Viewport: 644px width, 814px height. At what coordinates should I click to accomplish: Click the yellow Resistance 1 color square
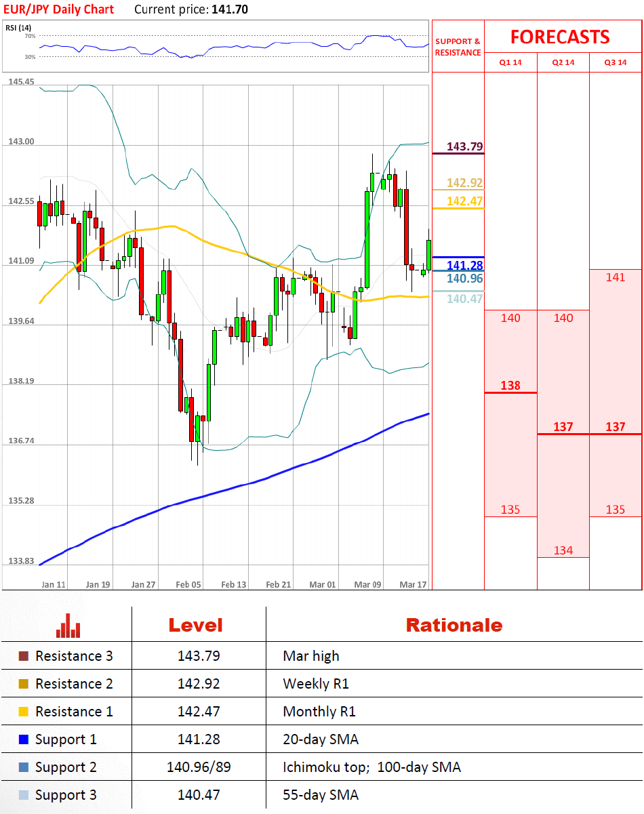24,712
